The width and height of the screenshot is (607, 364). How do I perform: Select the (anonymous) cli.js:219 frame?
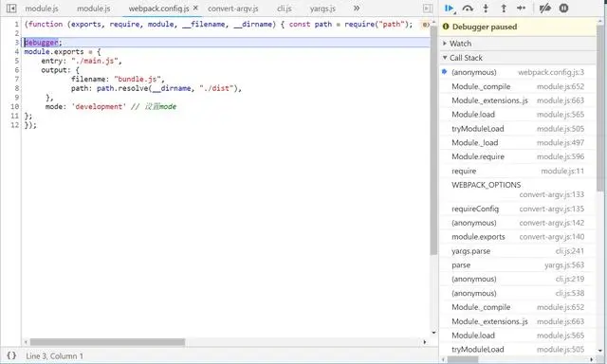(518, 279)
